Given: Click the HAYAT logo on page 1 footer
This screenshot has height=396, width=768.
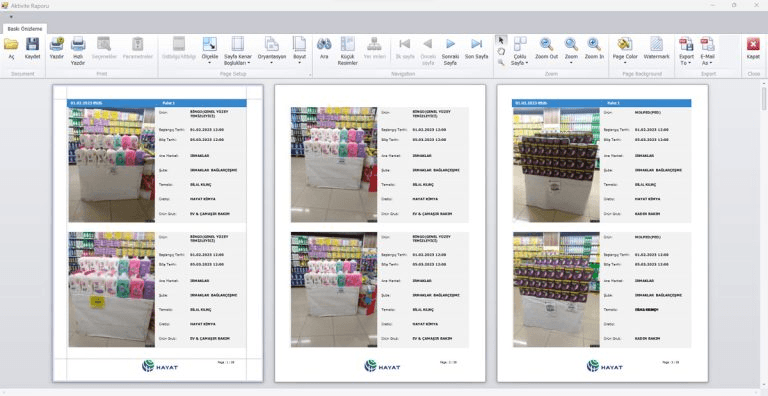Looking at the screenshot, I should click(x=160, y=366).
